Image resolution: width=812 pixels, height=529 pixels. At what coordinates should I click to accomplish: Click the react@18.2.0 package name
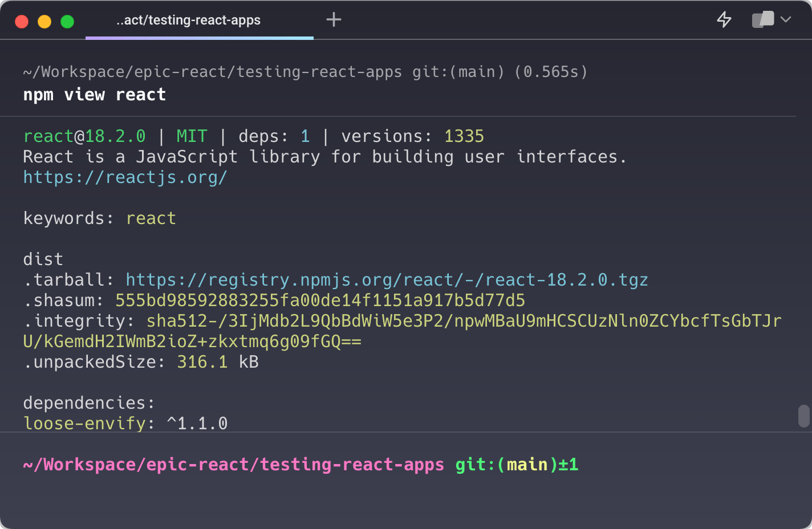point(84,136)
